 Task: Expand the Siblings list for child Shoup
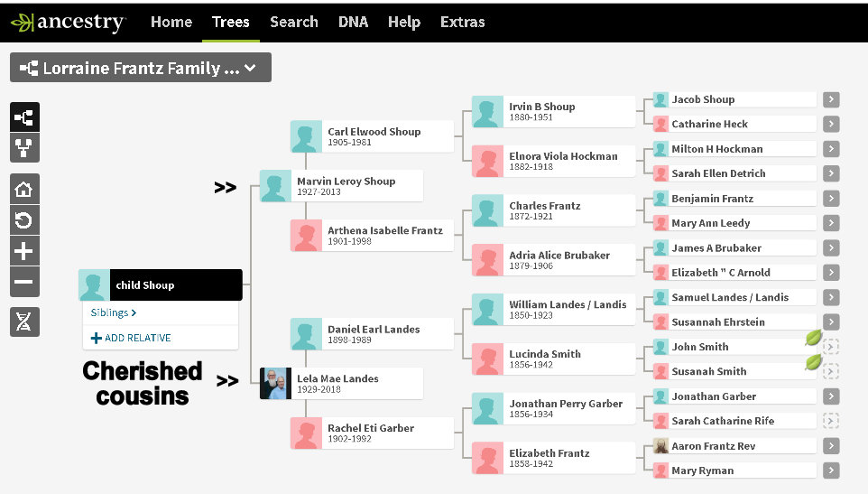[114, 313]
